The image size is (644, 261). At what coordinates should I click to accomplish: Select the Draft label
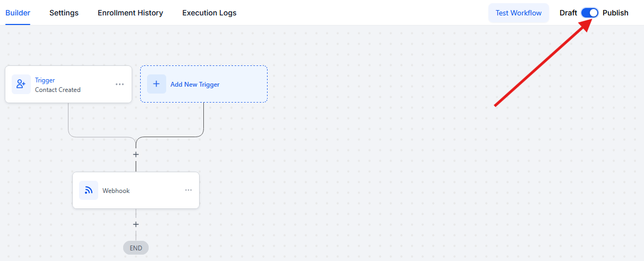point(568,13)
